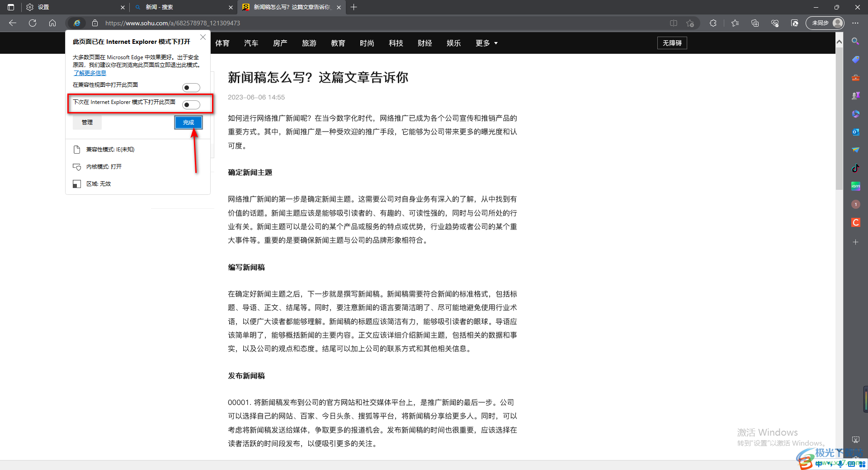868x470 pixels.
Task: Open TikTok sidebar app
Action: coord(855,168)
